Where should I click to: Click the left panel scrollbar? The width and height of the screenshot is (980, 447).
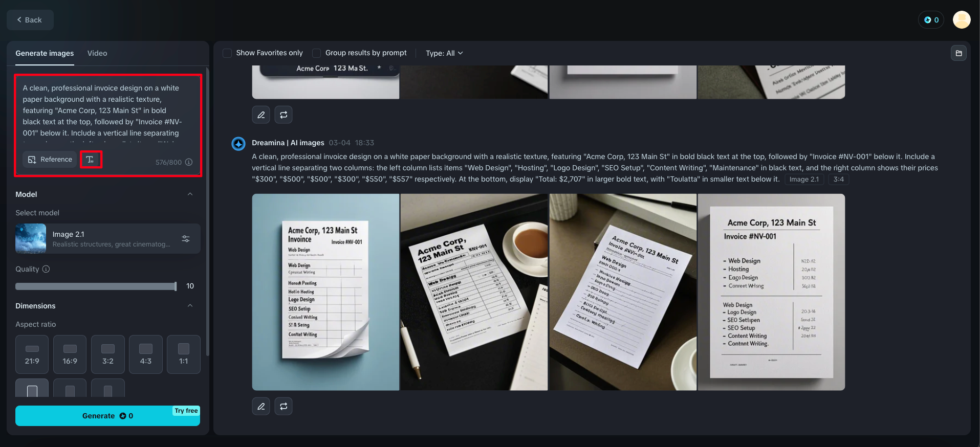pos(207,211)
